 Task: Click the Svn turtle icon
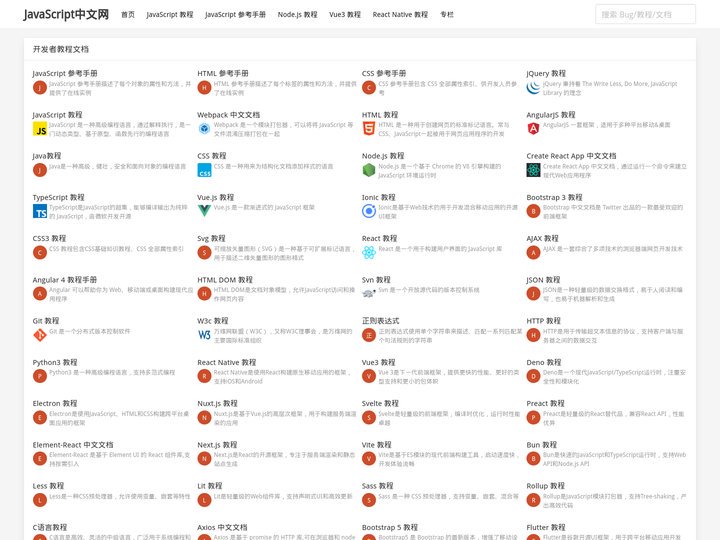point(369,293)
